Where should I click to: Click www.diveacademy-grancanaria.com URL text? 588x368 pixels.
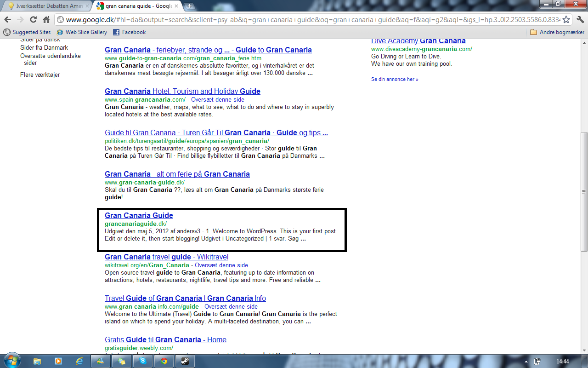(x=422, y=49)
